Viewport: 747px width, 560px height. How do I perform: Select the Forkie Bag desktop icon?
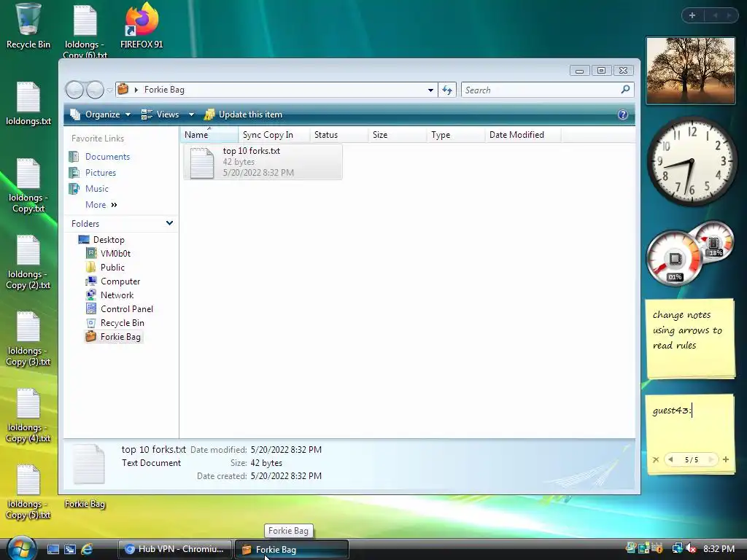coord(85,503)
